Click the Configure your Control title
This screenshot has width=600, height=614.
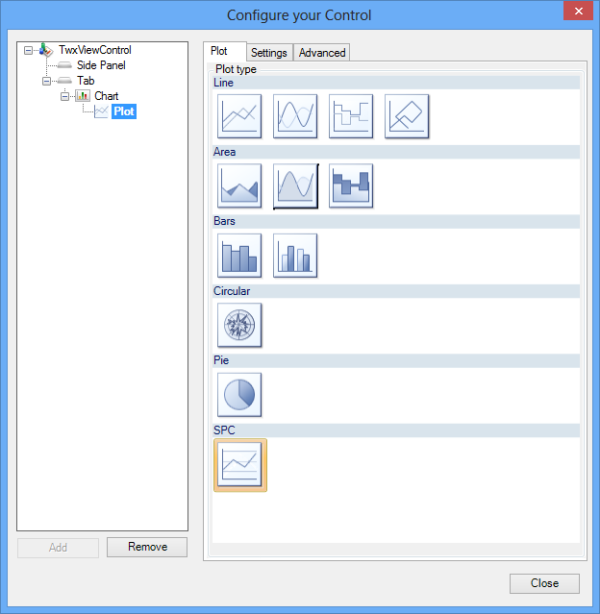click(x=299, y=15)
